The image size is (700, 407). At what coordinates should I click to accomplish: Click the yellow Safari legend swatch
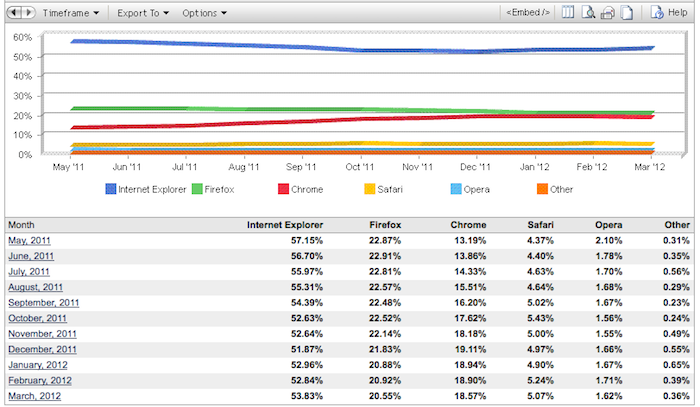370,189
